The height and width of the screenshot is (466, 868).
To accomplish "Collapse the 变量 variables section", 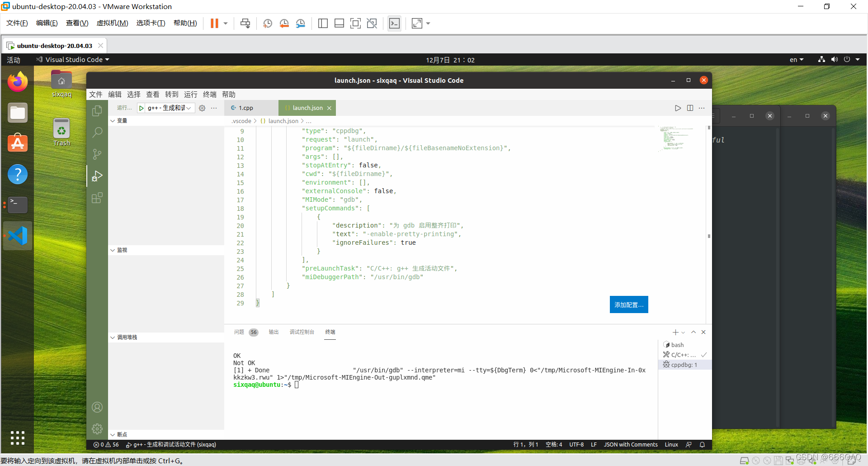I will click(119, 121).
